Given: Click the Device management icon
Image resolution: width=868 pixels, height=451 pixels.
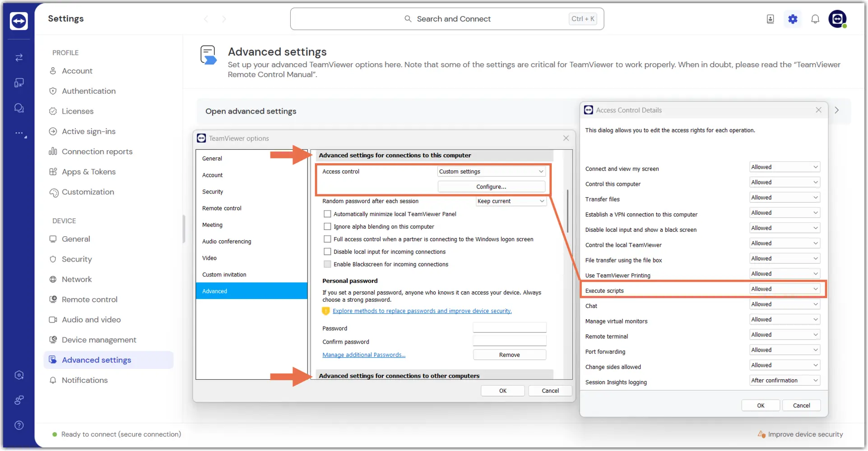Looking at the screenshot, I should 53,340.
